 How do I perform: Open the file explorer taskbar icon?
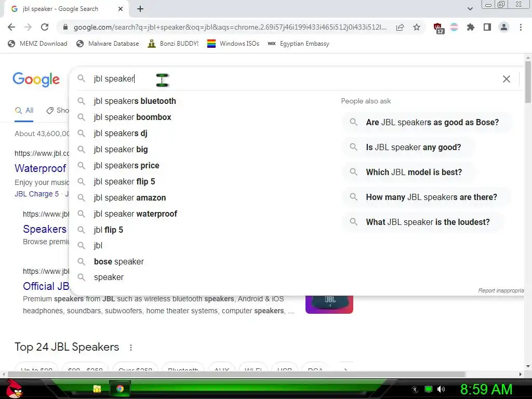pos(97,389)
